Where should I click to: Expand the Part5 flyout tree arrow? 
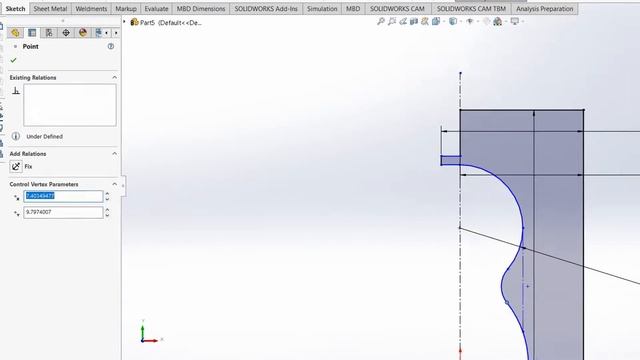(x=124, y=22)
